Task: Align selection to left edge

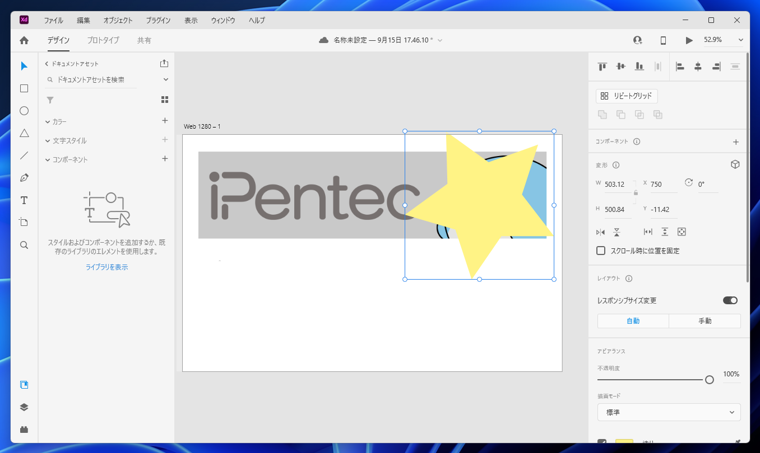Action: pyautogui.click(x=680, y=66)
